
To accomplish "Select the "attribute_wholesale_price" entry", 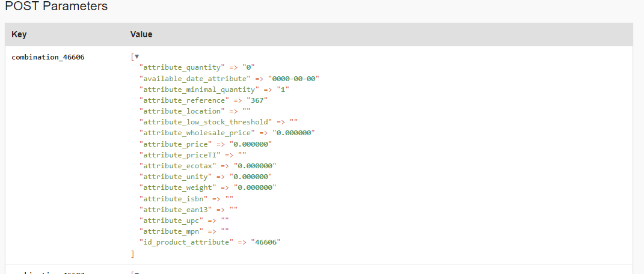I will 197,133.
